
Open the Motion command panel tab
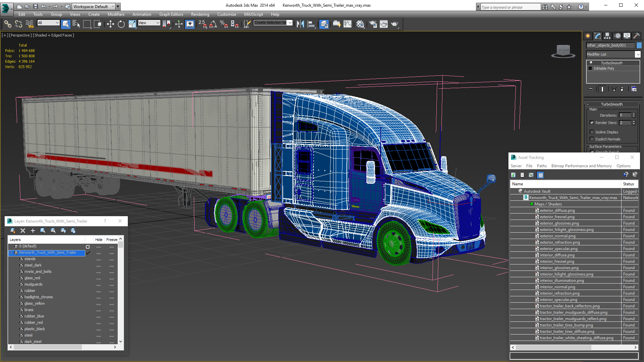pyautogui.click(x=618, y=36)
